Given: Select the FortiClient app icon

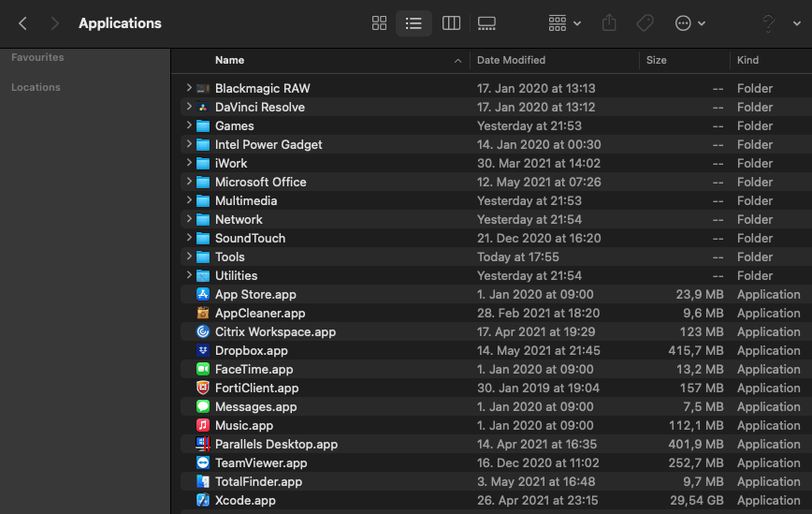Looking at the screenshot, I should (203, 388).
